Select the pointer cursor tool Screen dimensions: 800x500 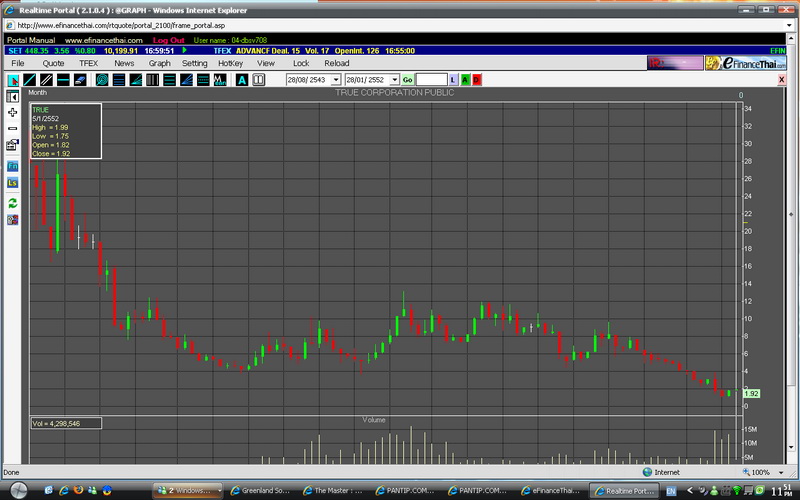click(x=13, y=80)
